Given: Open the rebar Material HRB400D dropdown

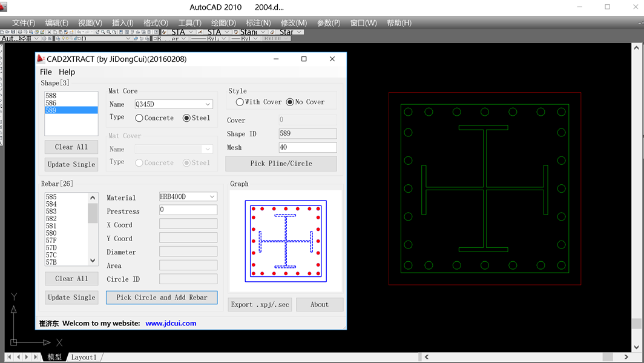Looking at the screenshot, I should [x=212, y=197].
